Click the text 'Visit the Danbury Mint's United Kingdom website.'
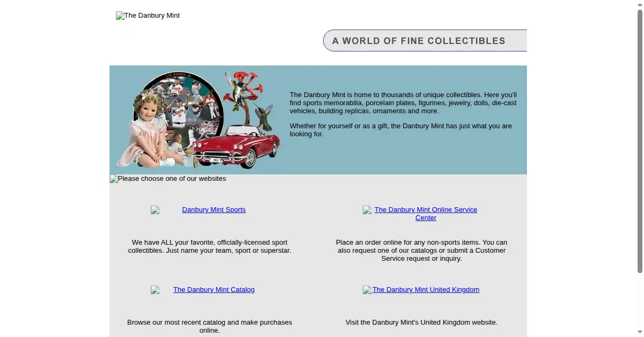This screenshot has width=644, height=337. click(x=421, y=323)
